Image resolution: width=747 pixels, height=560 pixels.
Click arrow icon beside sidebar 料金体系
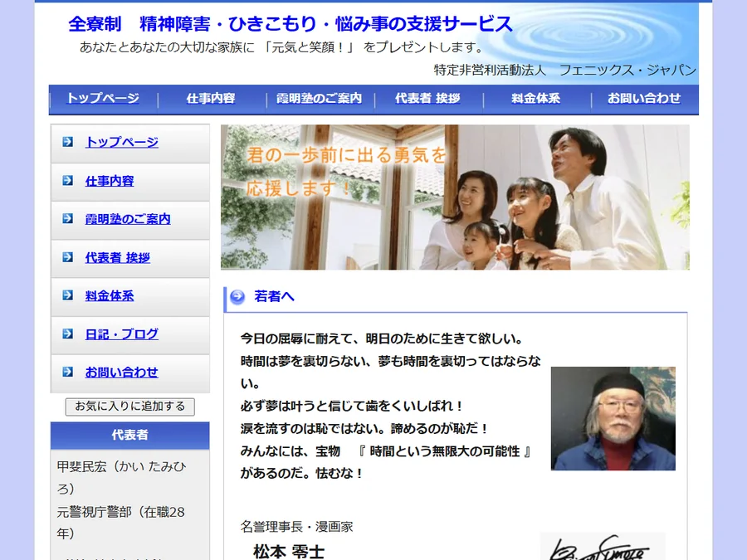(x=68, y=295)
